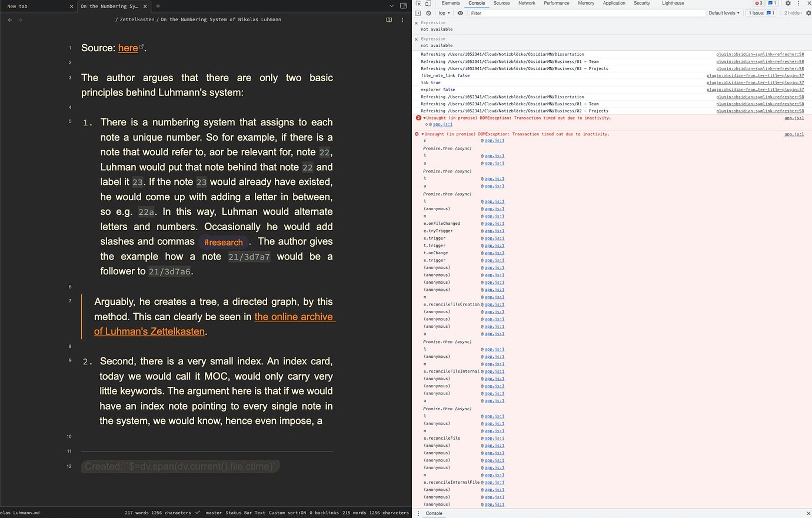
Task: Switch to the Network tab in DevTools
Action: 527,3
